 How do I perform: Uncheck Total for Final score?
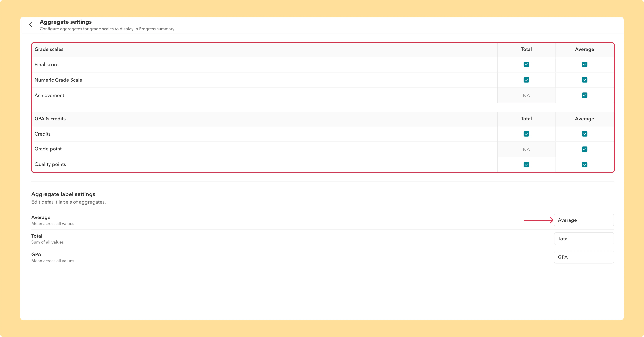526,64
